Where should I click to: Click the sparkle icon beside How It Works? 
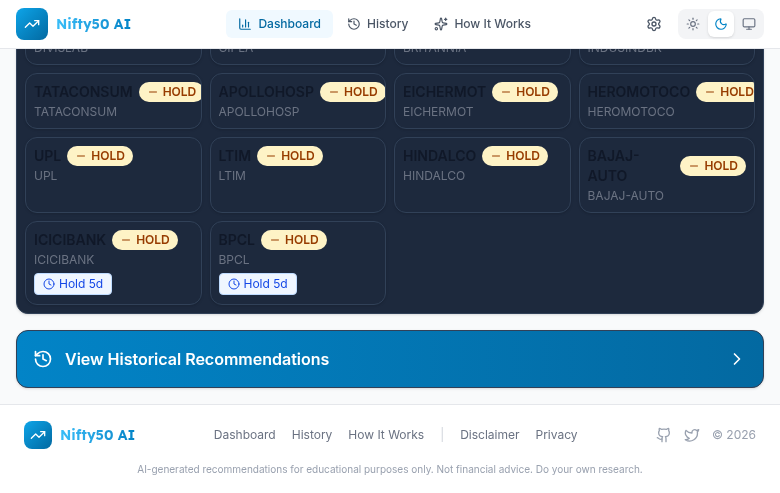[x=441, y=24]
